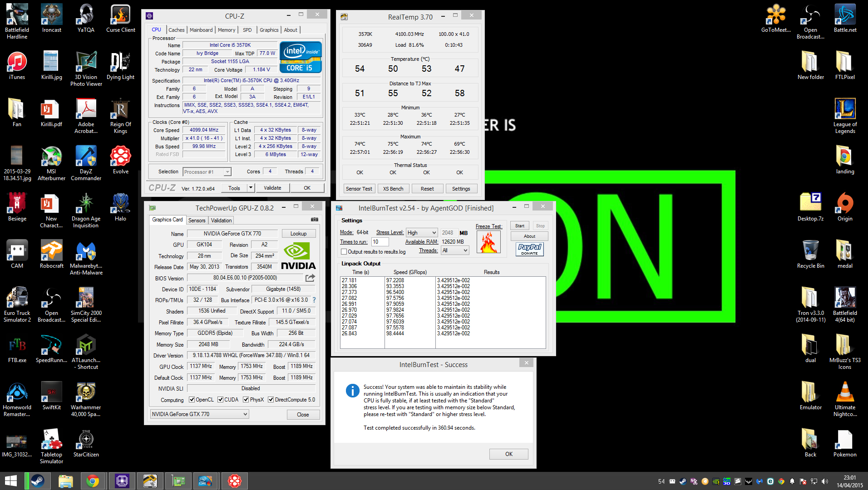Enable Output results to results.log
The width and height of the screenshot is (868, 490).
tap(344, 252)
